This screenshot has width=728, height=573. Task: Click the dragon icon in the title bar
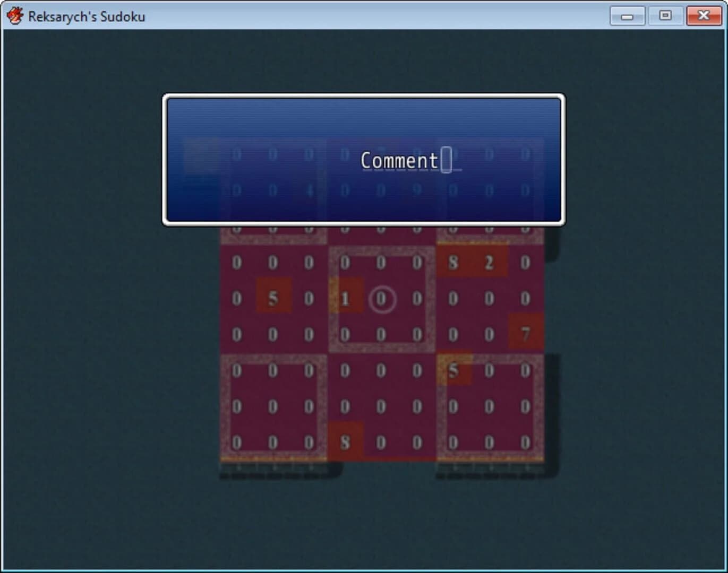point(16,15)
